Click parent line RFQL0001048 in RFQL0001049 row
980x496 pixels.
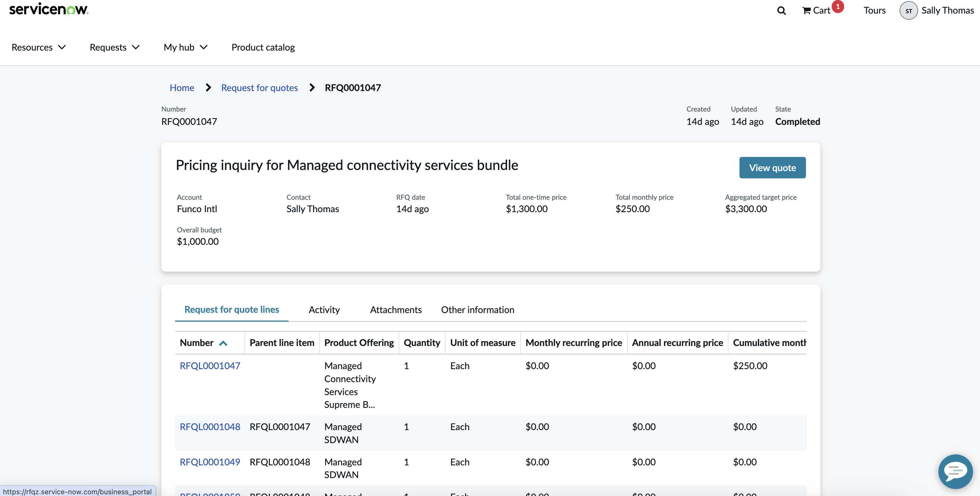point(280,462)
